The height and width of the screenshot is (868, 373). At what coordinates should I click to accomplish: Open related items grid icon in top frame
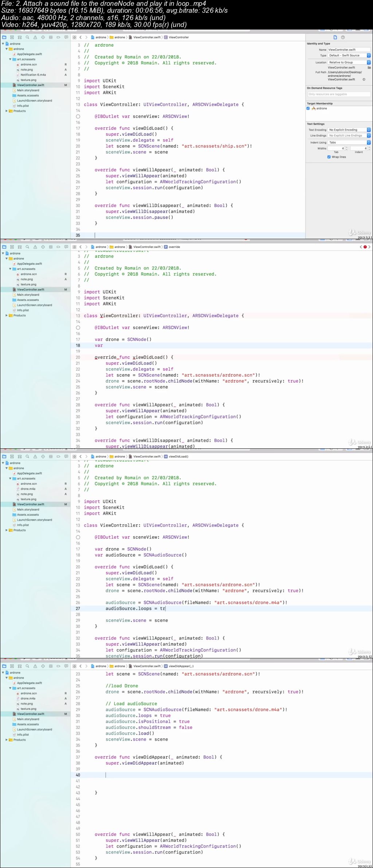[74, 37]
